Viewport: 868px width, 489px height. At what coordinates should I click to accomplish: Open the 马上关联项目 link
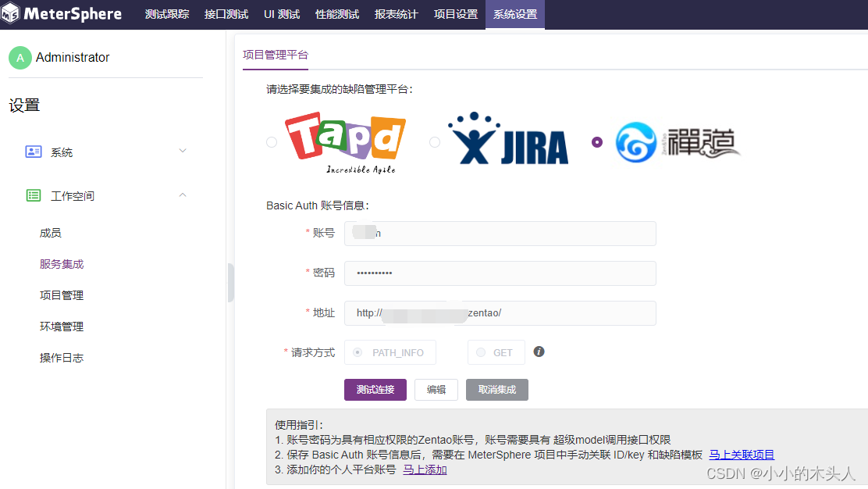[742, 455]
